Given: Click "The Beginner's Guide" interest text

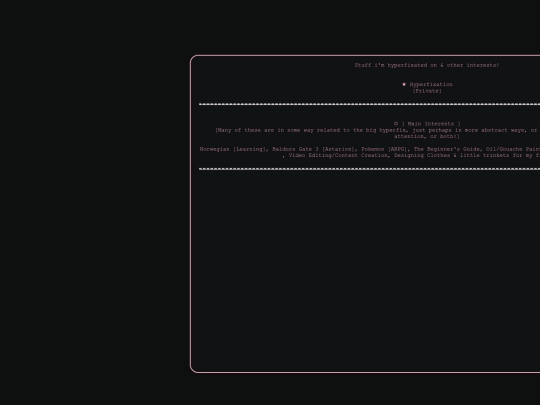Looking at the screenshot, I should (x=447, y=149).
